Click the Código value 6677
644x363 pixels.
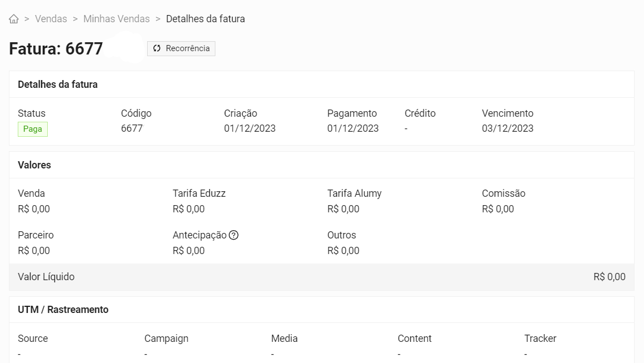point(132,128)
